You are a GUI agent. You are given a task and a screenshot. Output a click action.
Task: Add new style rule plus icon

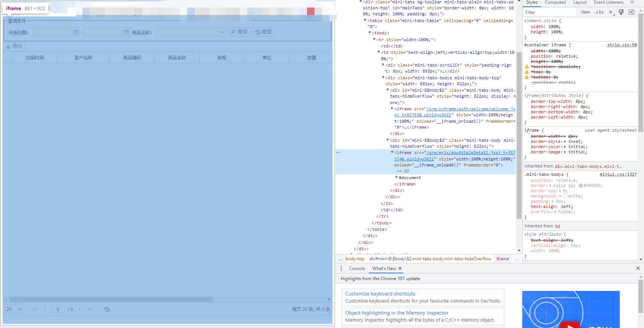tap(611, 12)
